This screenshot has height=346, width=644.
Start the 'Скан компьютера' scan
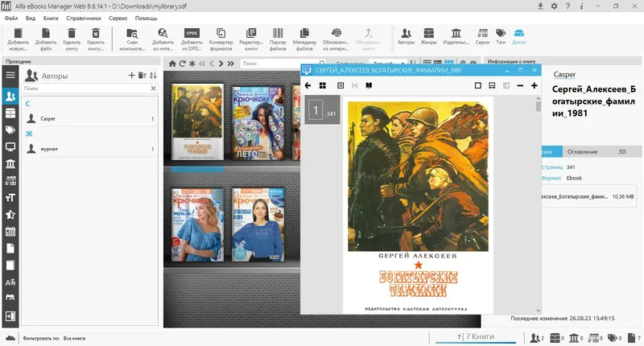(x=132, y=33)
